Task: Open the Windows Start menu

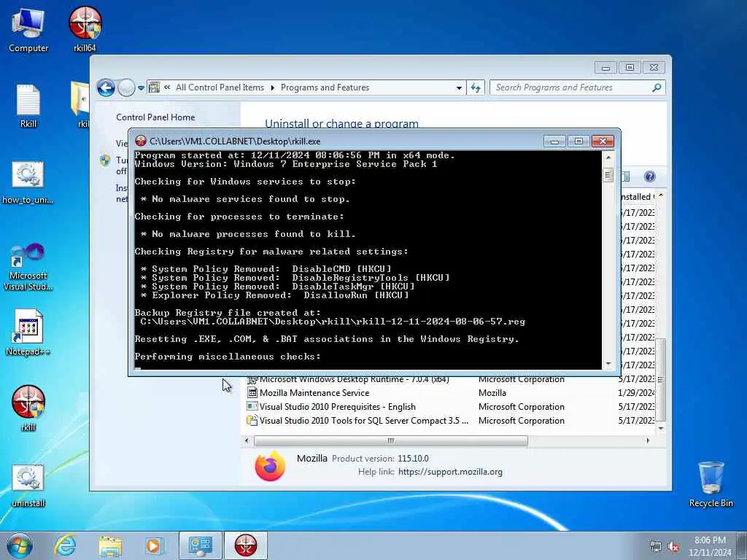Action: [x=20, y=545]
